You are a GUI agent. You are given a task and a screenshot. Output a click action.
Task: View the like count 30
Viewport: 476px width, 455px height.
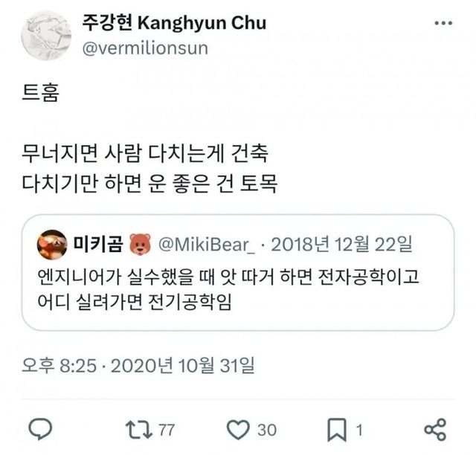click(x=267, y=430)
